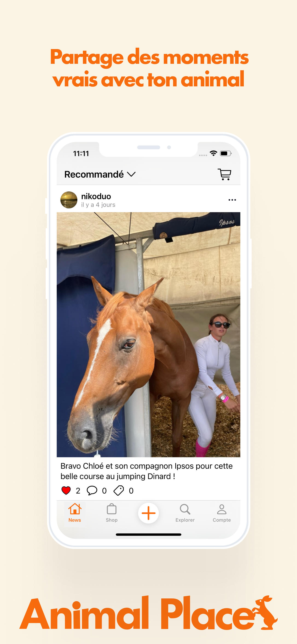View nikoduo's profile picture
The height and width of the screenshot is (644, 297).
[x=69, y=200]
